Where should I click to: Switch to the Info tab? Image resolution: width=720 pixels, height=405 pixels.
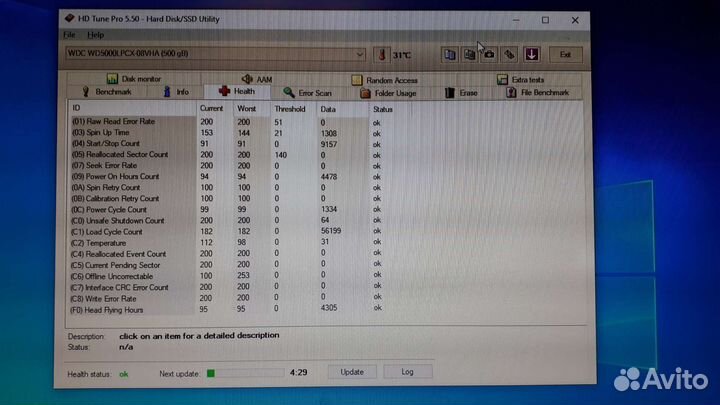tap(176, 92)
